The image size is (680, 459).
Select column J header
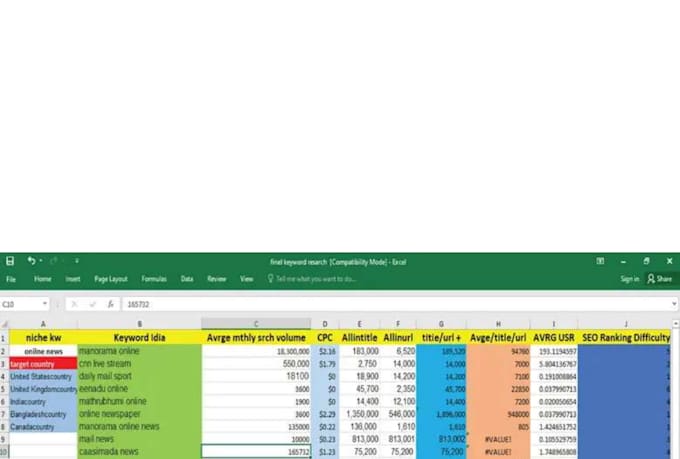pos(625,324)
